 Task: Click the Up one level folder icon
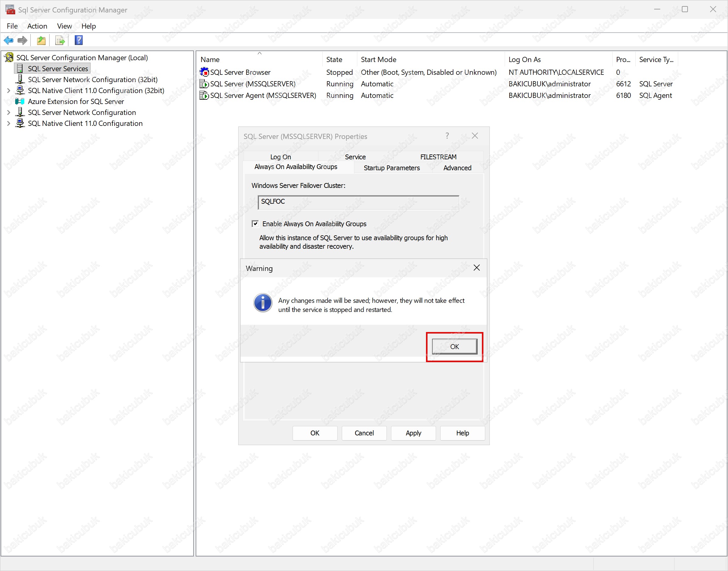tap(41, 40)
